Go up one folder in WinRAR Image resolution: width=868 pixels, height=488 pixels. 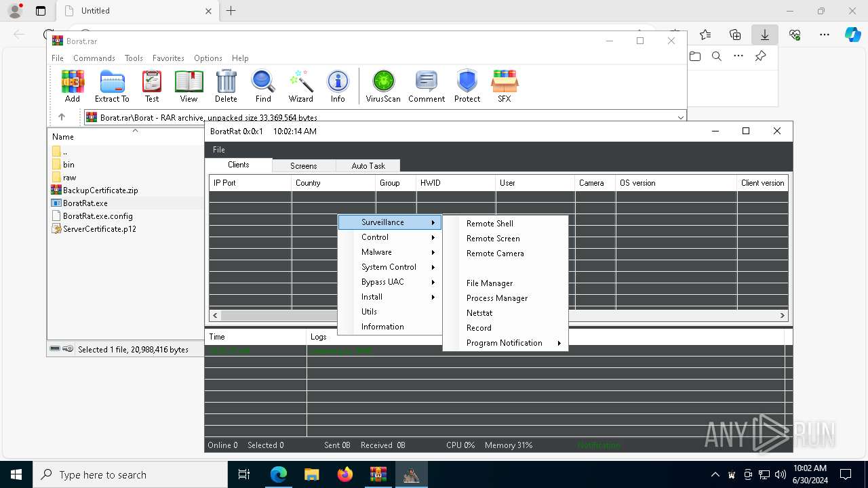tap(62, 117)
